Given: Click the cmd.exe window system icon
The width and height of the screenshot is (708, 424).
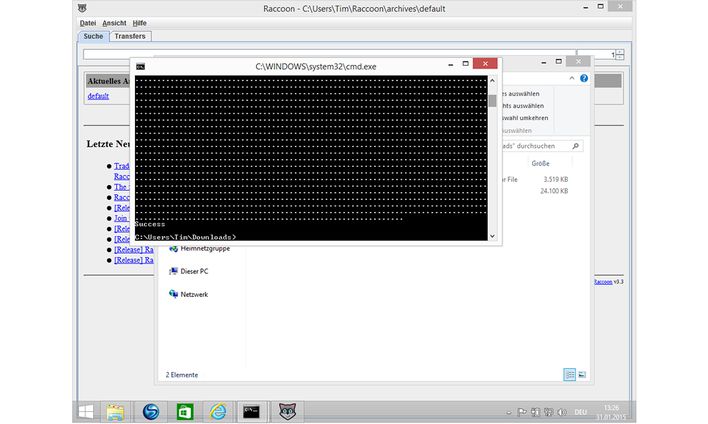Looking at the screenshot, I should click(x=141, y=66).
